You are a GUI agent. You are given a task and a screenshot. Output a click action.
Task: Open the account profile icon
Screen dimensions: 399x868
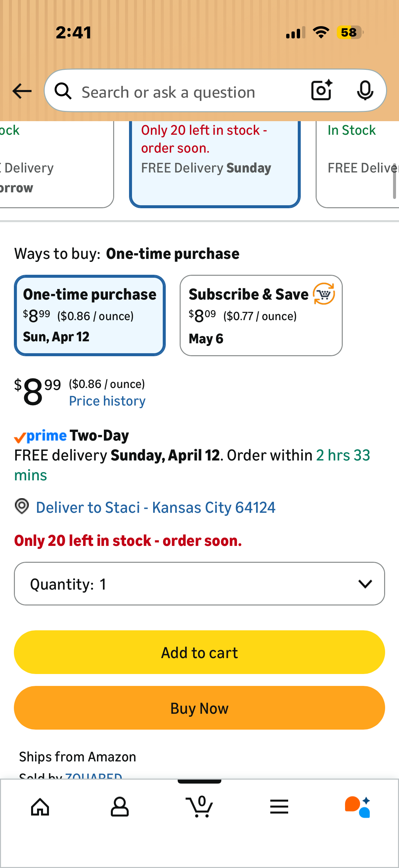point(119,807)
